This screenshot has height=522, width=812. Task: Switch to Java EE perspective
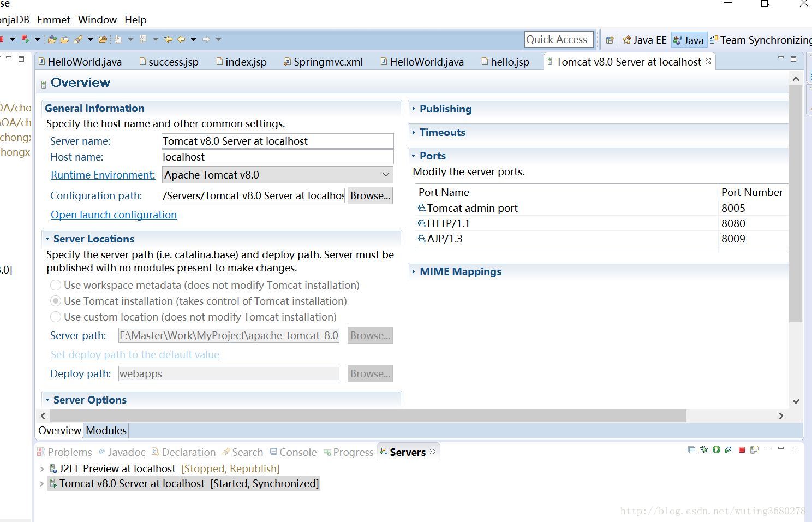tap(644, 40)
